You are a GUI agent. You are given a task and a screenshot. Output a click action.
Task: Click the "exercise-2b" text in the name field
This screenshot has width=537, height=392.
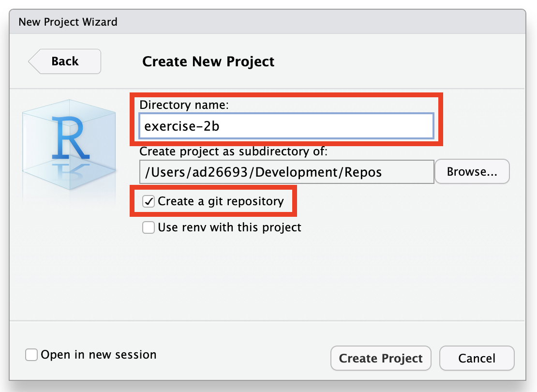(x=182, y=126)
